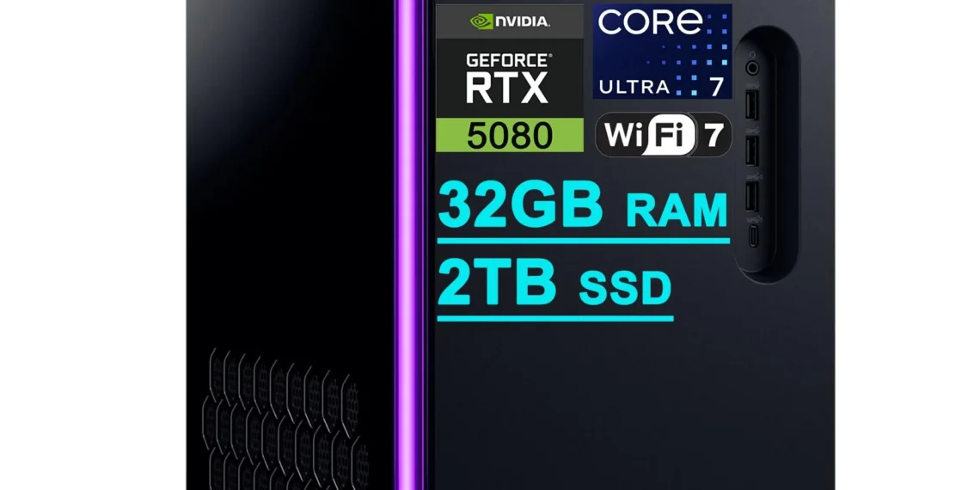The width and height of the screenshot is (980, 490).
Task: Click the ULTRA word on the Core badge
Action: 634,86
